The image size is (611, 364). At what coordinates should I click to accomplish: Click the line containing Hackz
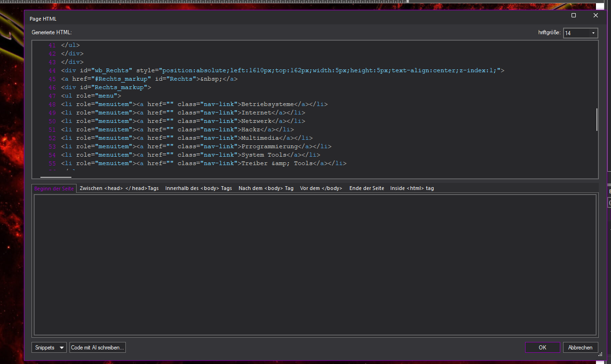[177, 129]
